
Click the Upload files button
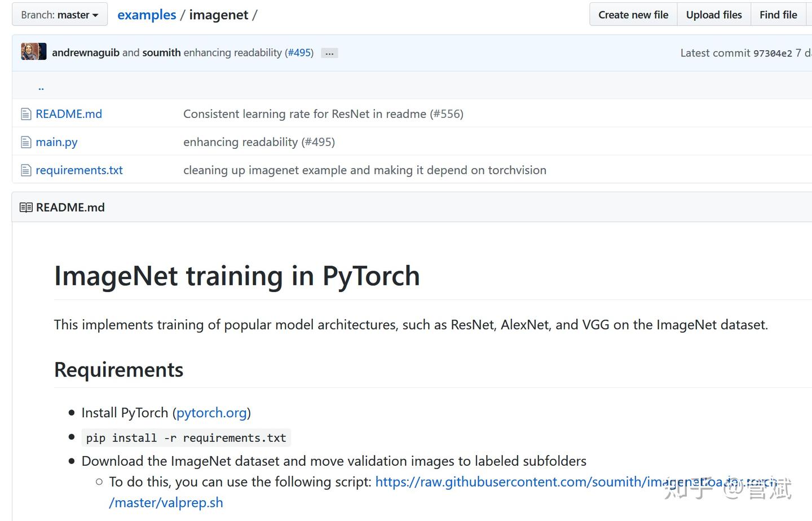[x=714, y=14]
